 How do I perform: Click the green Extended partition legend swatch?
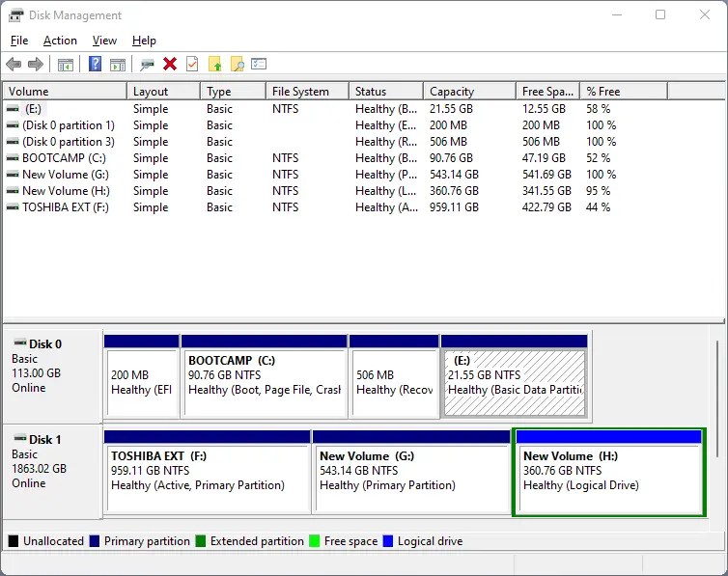(x=201, y=541)
